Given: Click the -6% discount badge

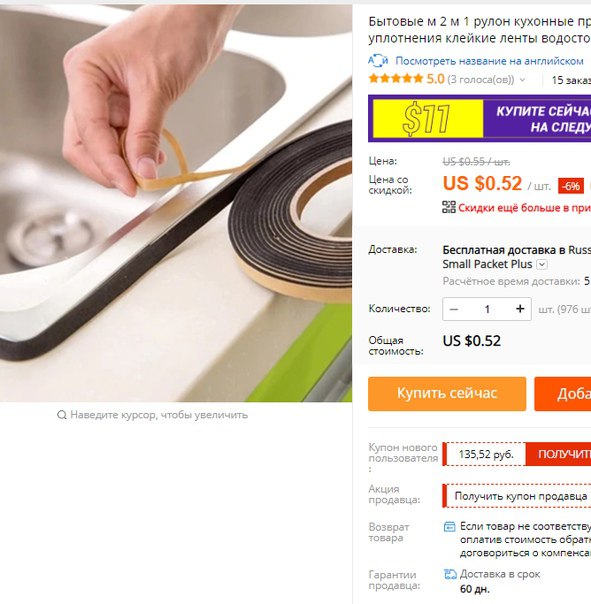Looking at the screenshot, I should [571, 186].
